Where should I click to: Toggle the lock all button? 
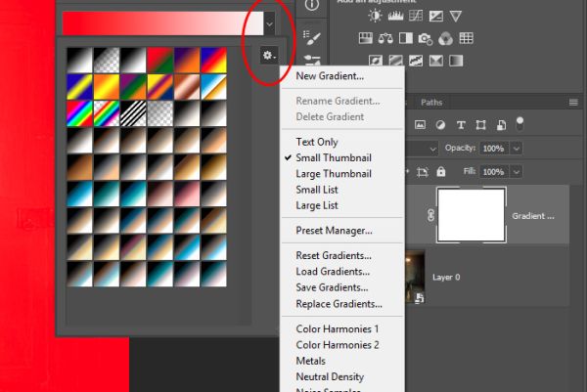tap(441, 172)
